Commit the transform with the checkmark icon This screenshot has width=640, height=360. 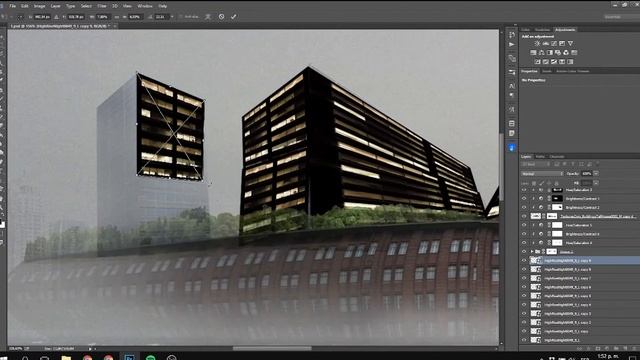pos(233,17)
